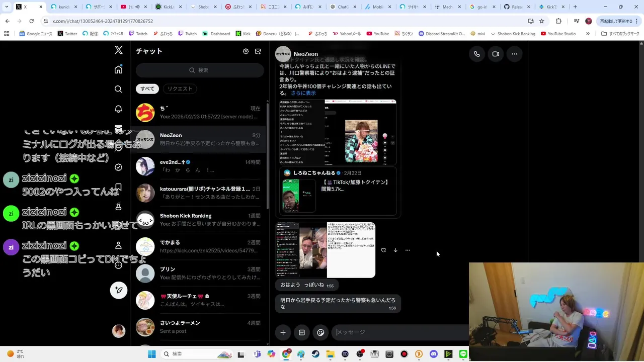Open the プリン conversation

point(199,273)
